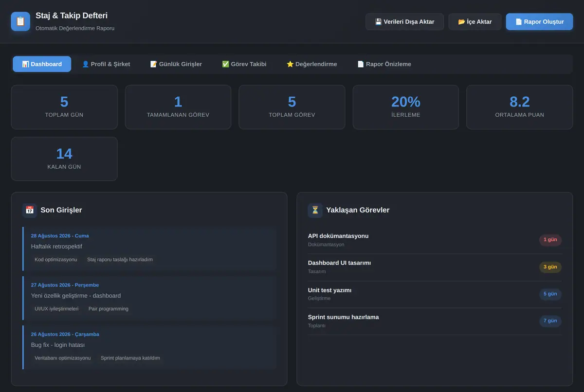584x392 pixels.
Task: Select the Dashboard UI tasarımı task
Action: [435, 267]
